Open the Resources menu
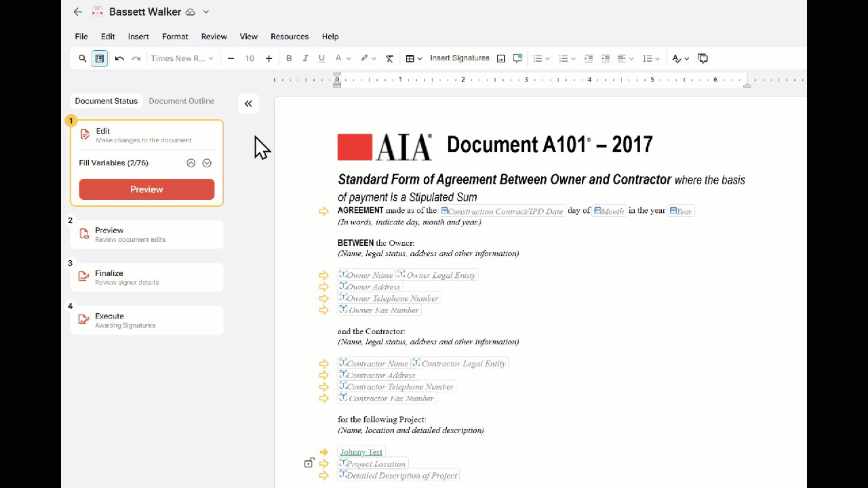Viewport: 868px width, 488px height. (x=290, y=37)
